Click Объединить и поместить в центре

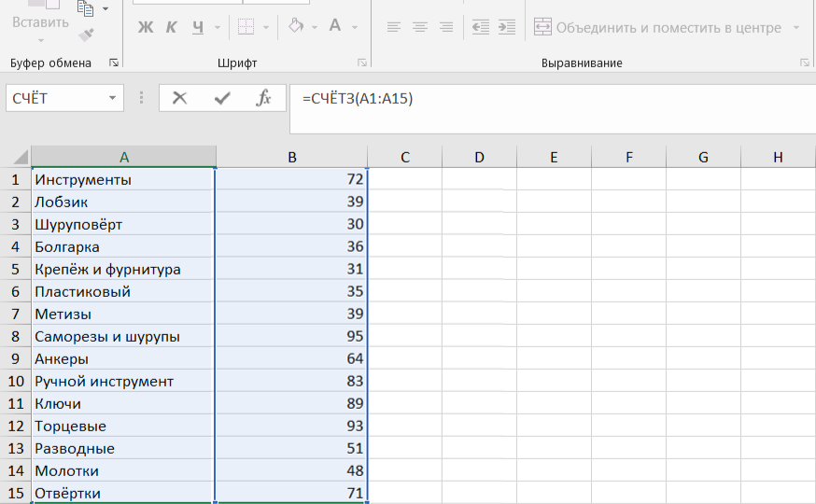(x=658, y=27)
